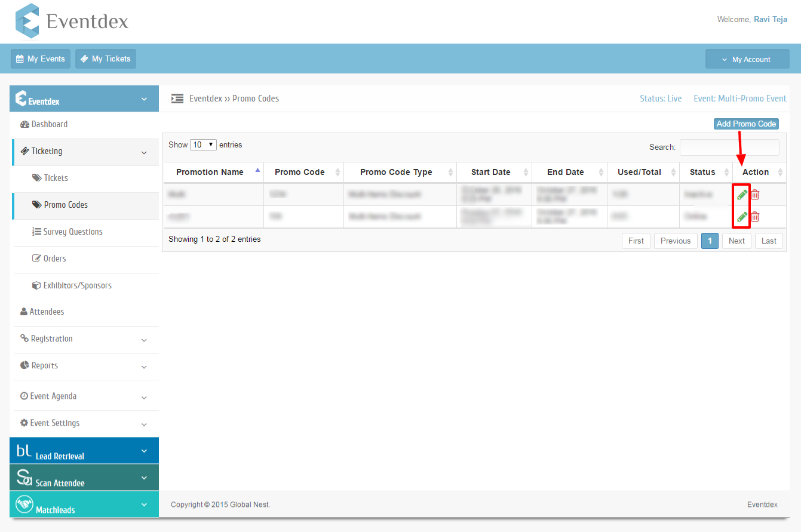Click the Status: Live link

661,99
